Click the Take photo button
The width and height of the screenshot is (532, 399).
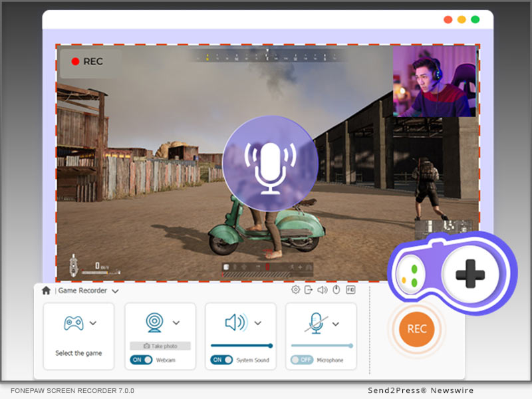160,346
